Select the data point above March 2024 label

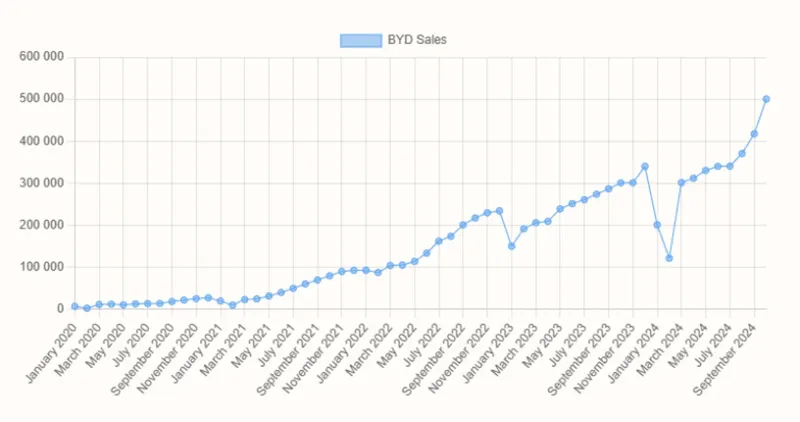(681, 182)
